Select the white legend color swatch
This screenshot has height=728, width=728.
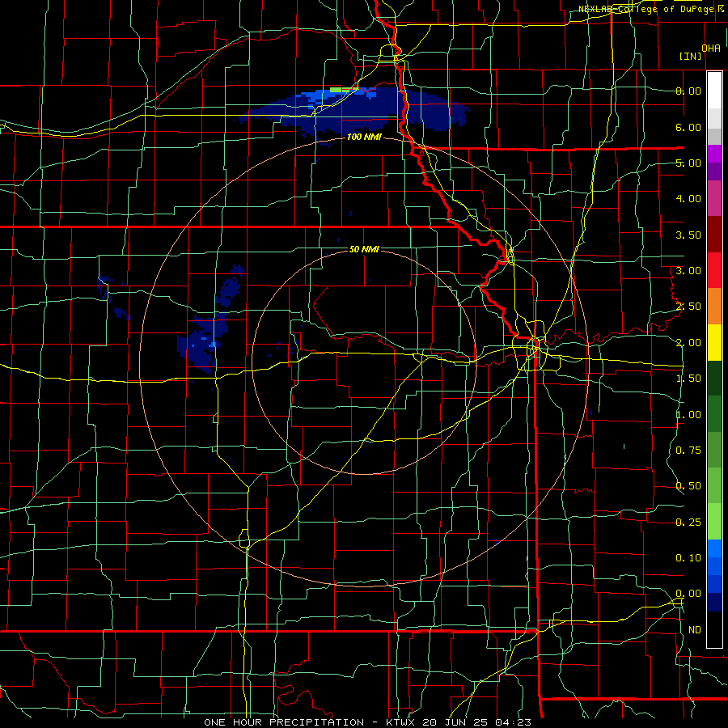point(714,91)
